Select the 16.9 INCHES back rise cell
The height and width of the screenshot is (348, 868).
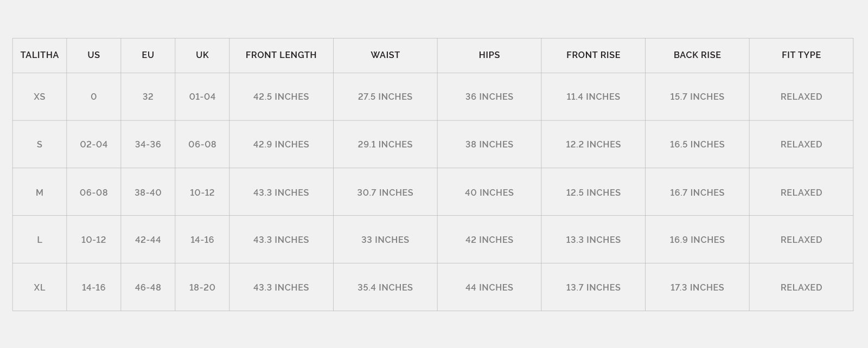(x=697, y=240)
